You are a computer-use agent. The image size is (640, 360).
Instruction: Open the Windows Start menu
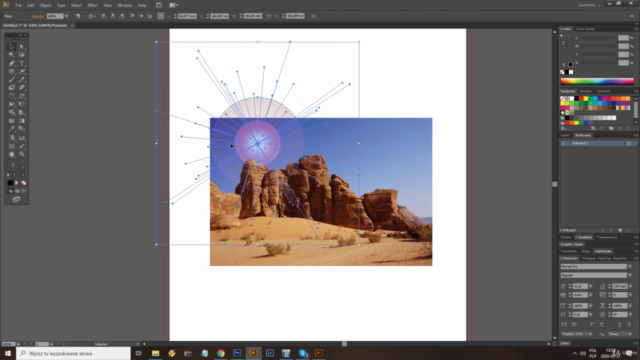coord(8,353)
